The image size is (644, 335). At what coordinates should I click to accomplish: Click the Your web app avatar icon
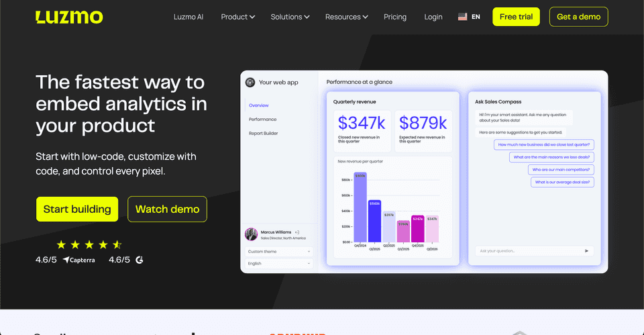click(250, 82)
